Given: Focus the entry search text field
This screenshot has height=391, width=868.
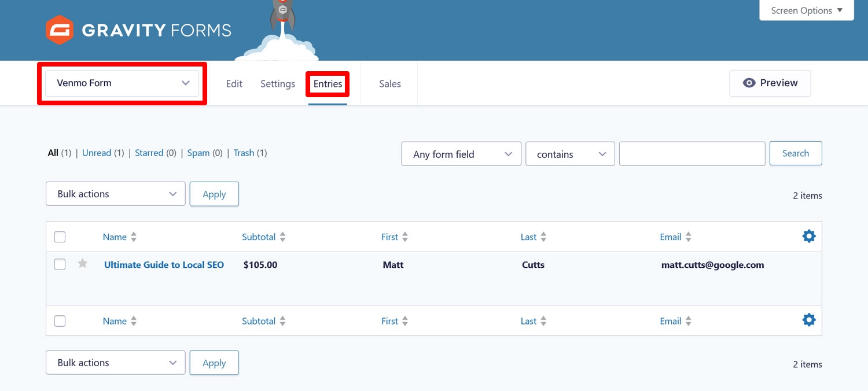Looking at the screenshot, I should point(692,153).
